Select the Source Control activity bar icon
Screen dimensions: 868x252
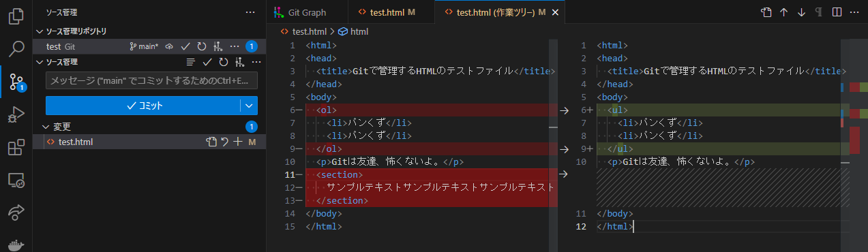[16, 82]
